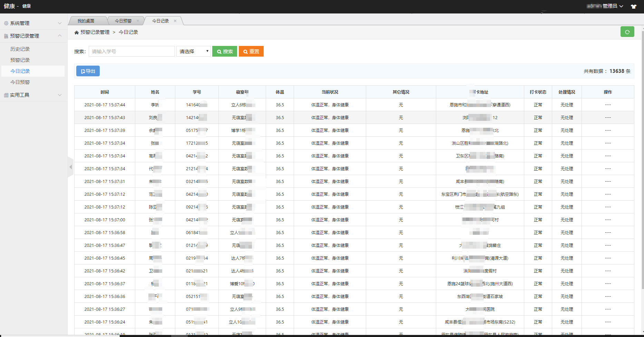Click the shirt skin icon at top right
644x337 pixels.
pyautogui.click(x=634, y=6)
